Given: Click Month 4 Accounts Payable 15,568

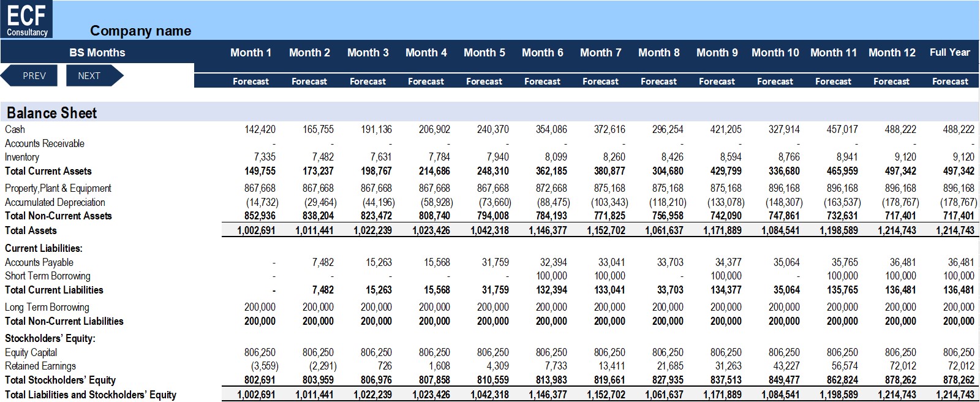Looking at the screenshot, I should coord(437,262).
